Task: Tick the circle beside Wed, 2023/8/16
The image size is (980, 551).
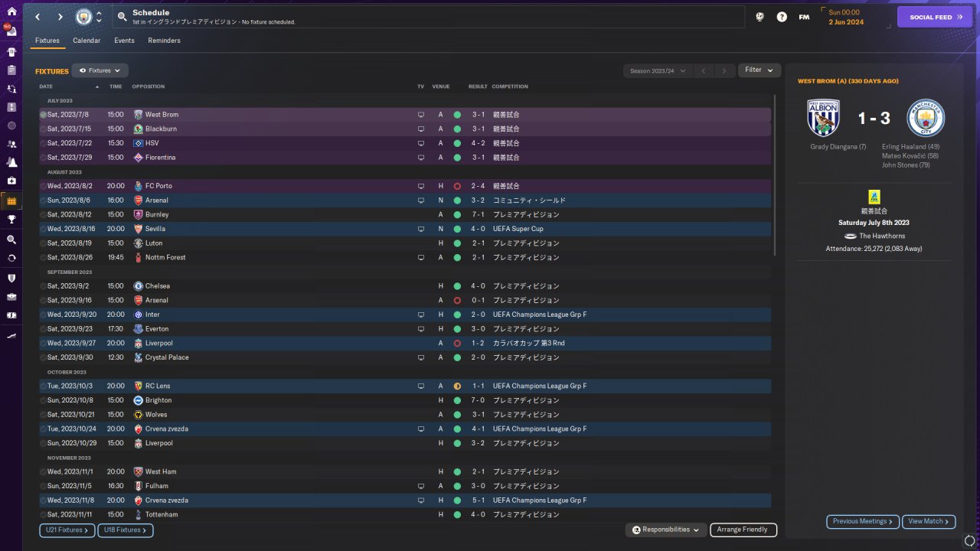Action: 44,229
